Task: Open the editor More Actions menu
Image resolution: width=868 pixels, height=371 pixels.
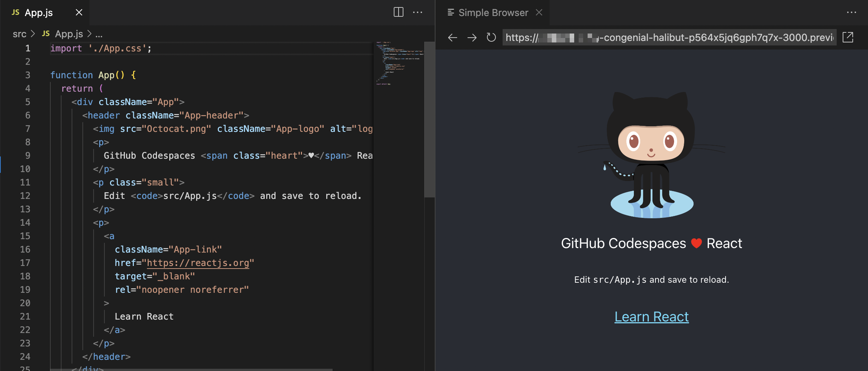Action: (x=418, y=12)
